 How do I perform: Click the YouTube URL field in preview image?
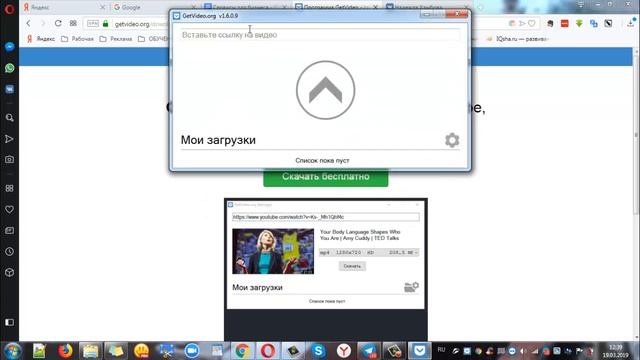click(x=325, y=217)
